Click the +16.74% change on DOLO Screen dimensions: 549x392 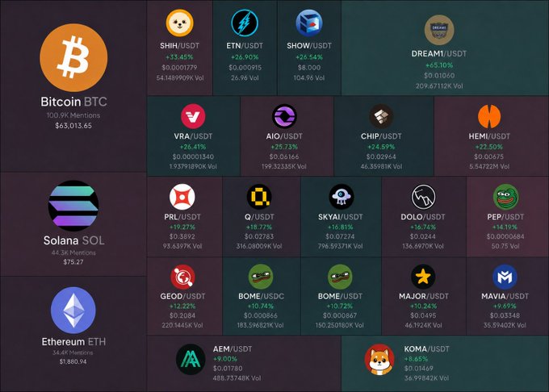click(x=423, y=227)
